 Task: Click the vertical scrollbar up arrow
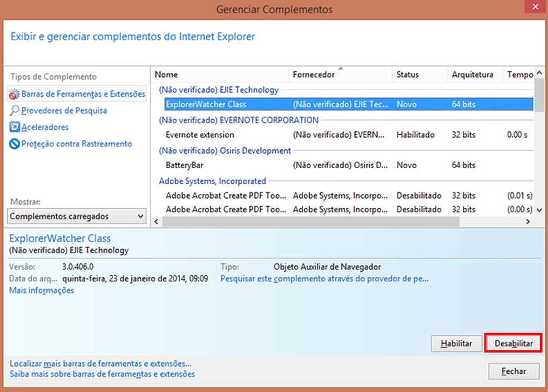click(x=539, y=73)
